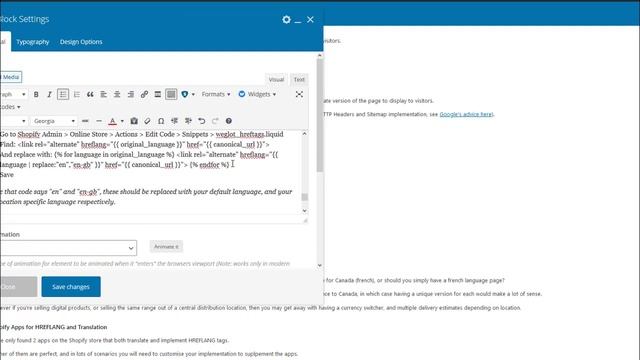This screenshot has height=360, width=640.
Task: Redo the last edit
Action: pyautogui.click(x=215, y=121)
